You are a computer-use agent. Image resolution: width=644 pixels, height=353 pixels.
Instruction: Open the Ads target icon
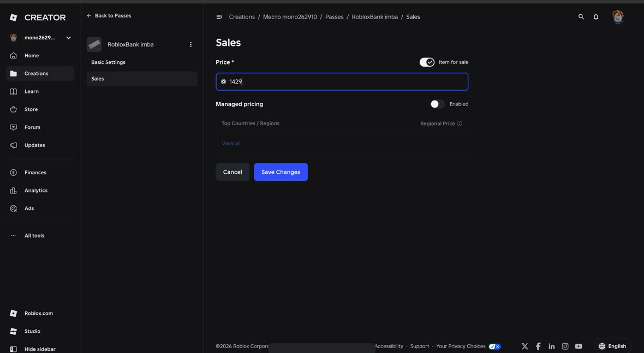(x=14, y=208)
